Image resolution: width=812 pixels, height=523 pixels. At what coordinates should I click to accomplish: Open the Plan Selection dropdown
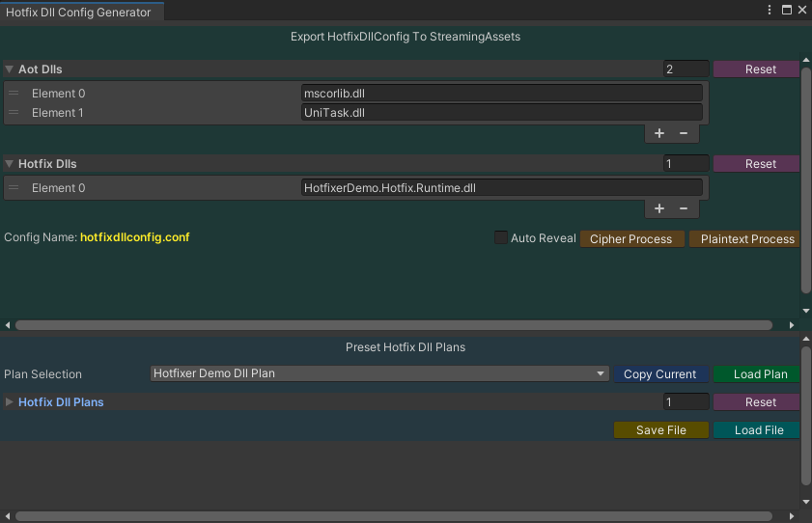[378, 373]
